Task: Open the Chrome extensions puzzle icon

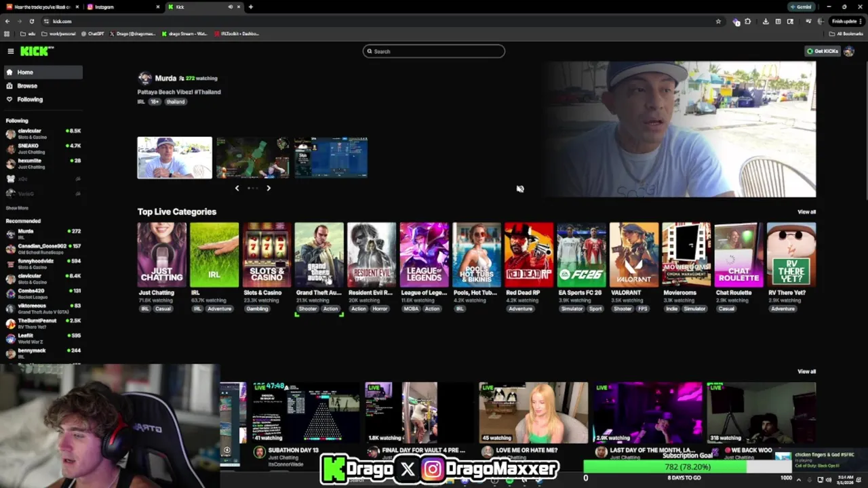Action: click(748, 21)
